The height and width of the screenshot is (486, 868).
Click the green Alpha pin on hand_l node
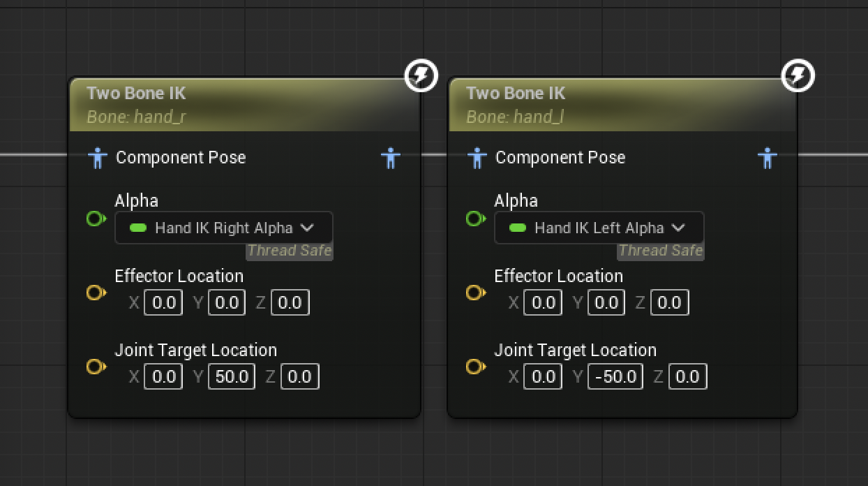pyautogui.click(x=476, y=219)
